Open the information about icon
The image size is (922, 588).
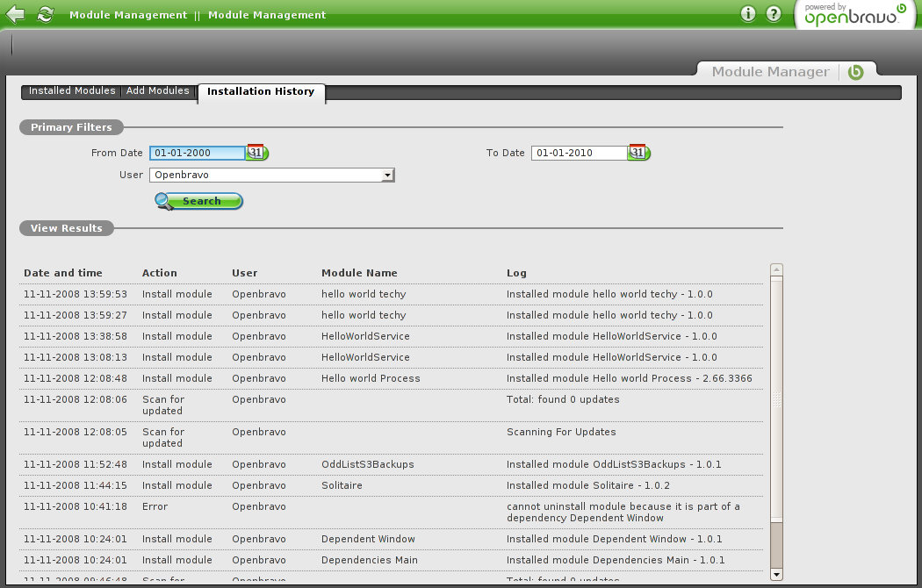pos(748,14)
